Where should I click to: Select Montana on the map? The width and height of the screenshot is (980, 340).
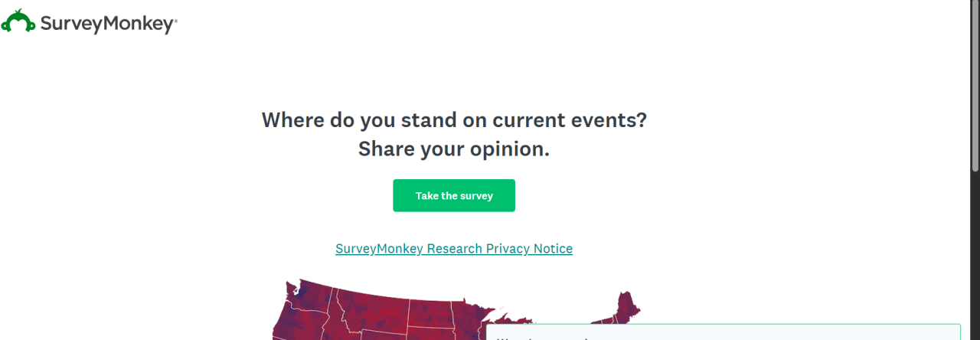pos(371,310)
